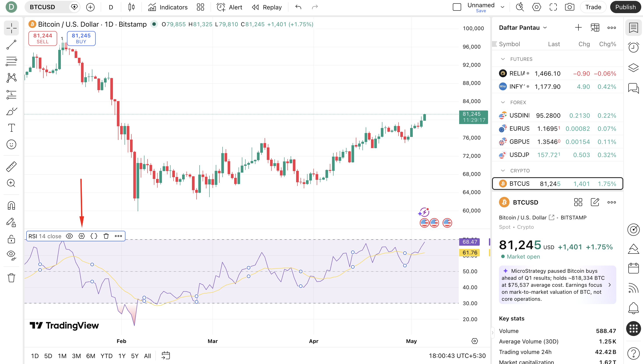Switch to the 5Y date range
This screenshot has height=364, width=643.
tap(135, 356)
